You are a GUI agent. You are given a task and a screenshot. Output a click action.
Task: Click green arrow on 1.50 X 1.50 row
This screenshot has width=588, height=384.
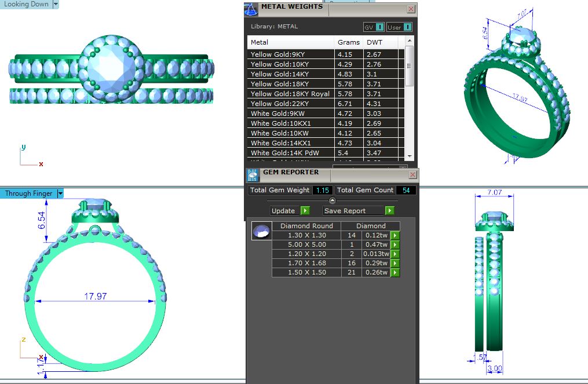[x=395, y=272]
